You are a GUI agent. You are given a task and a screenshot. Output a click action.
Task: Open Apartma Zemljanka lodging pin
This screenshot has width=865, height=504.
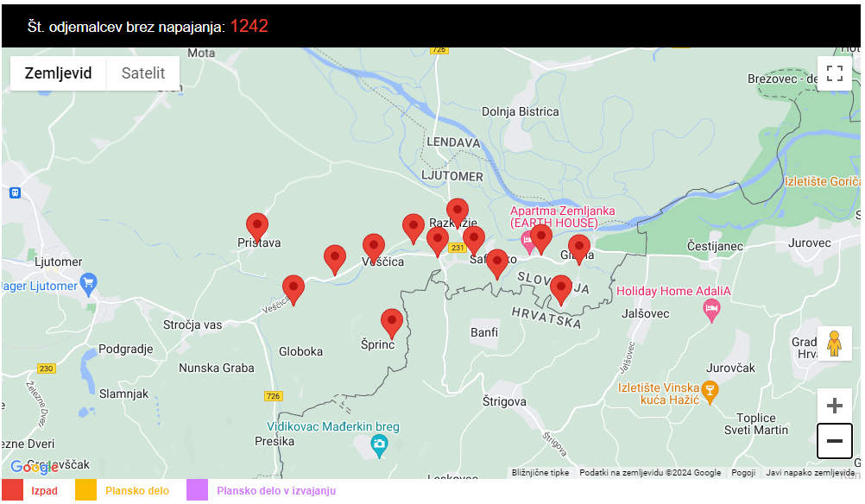[x=527, y=242]
